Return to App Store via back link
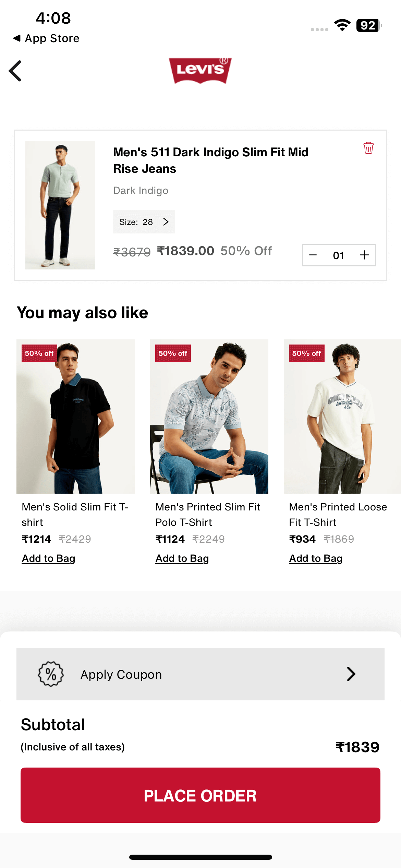This screenshot has height=868, width=401. 46,38
